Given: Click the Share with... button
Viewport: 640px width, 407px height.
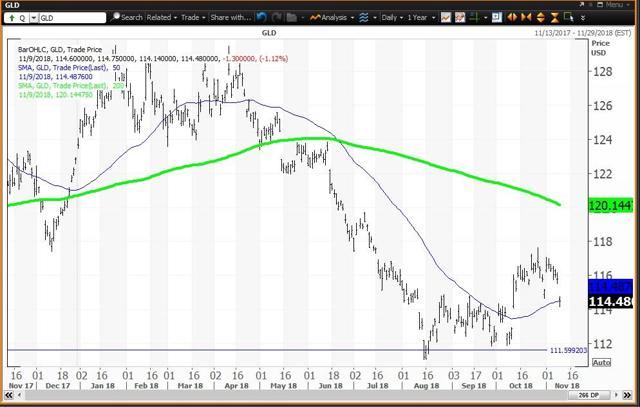Looking at the screenshot, I should [x=230, y=18].
